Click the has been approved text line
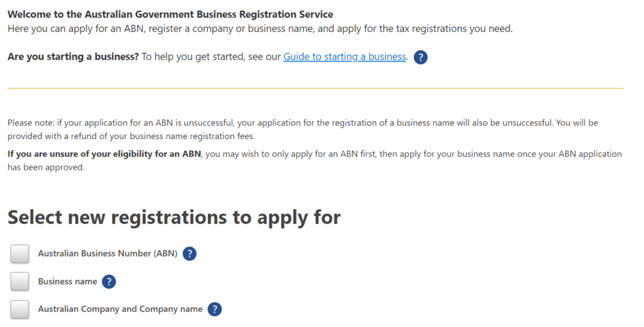644x327 pixels. (45, 167)
